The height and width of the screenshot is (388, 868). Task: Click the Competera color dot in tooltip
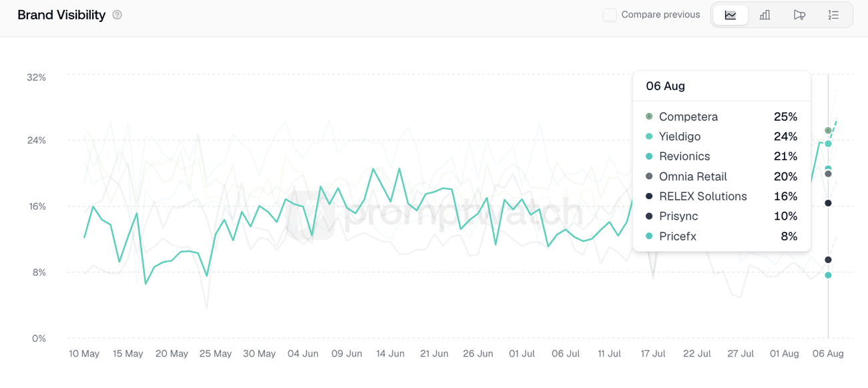pos(649,116)
